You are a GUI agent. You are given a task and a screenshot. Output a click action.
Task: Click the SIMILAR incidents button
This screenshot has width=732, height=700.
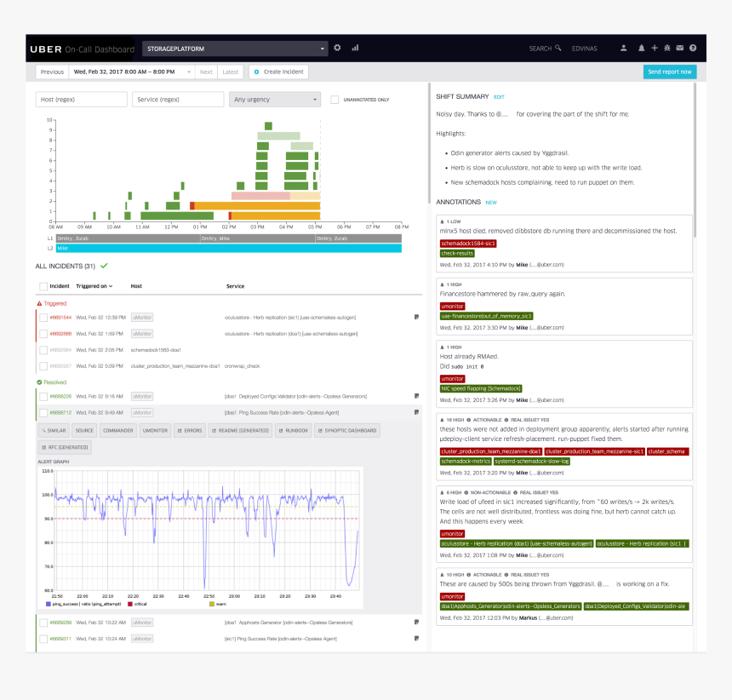pyautogui.click(x=54, y=431)
